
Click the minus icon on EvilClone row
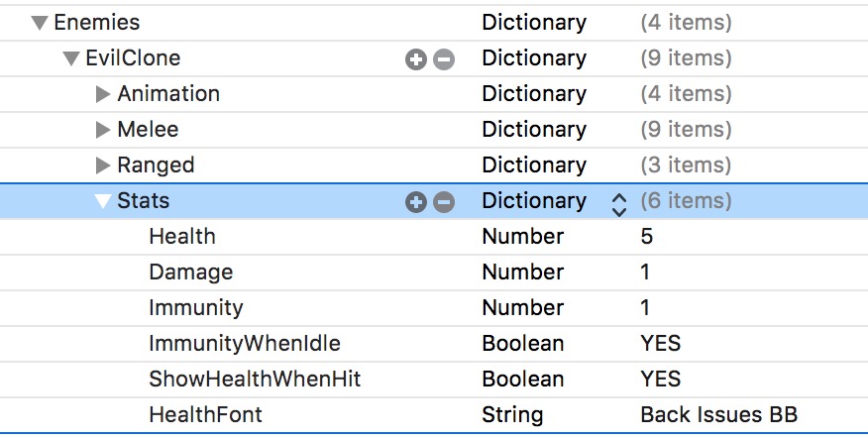(x=444, y=59)
